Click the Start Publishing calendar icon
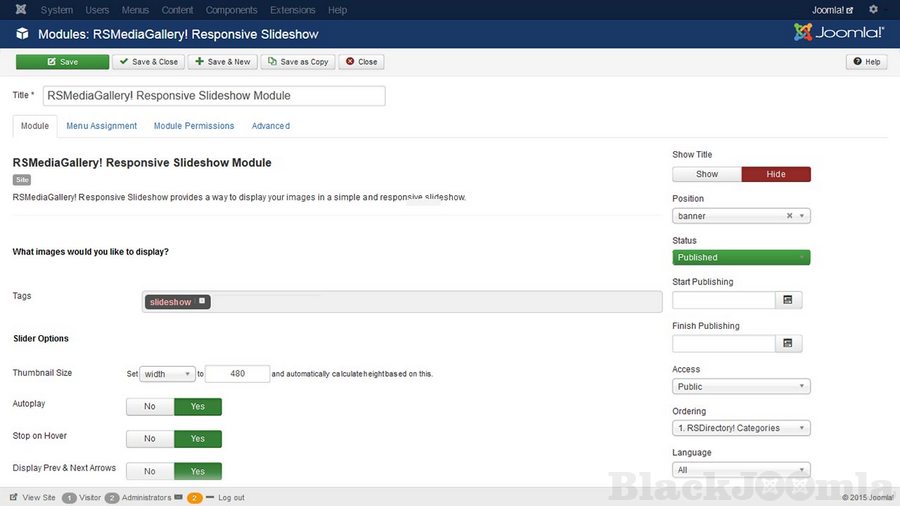 point(788,300)
